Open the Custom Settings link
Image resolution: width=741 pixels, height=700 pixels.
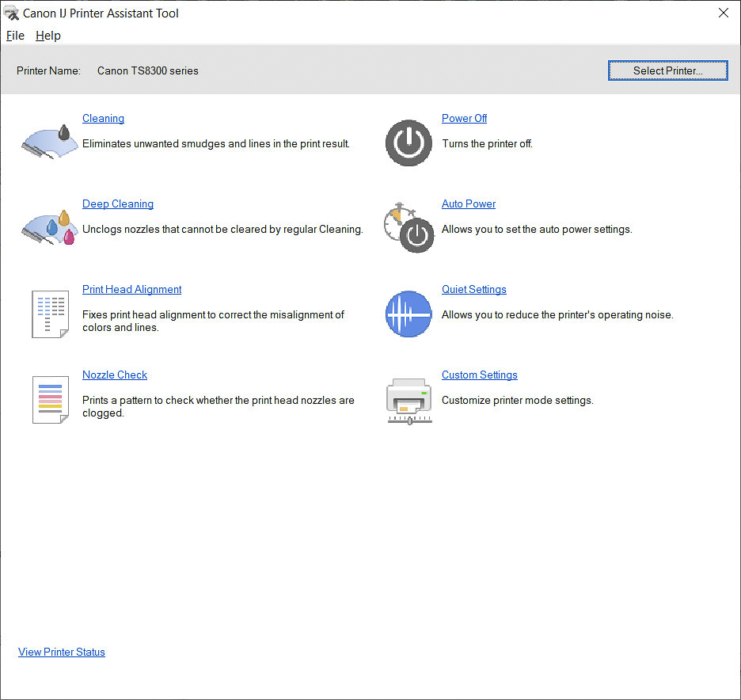coord(480,375)
